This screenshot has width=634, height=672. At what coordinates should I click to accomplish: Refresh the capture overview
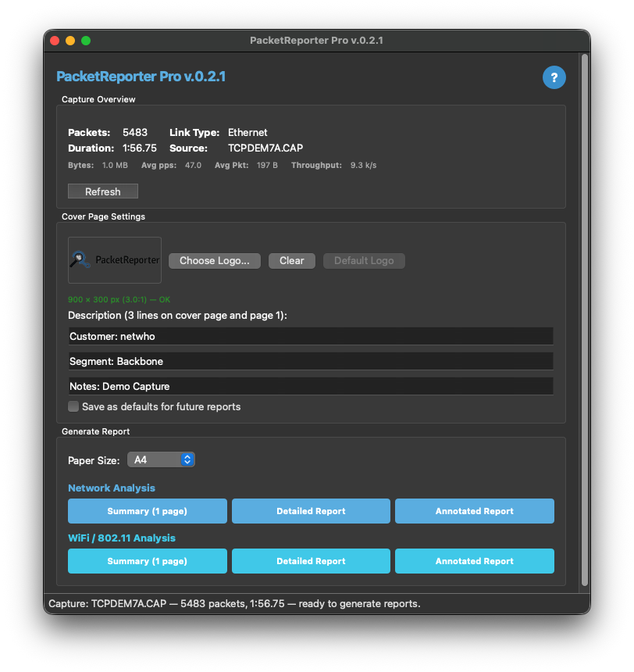pos(103,191)
